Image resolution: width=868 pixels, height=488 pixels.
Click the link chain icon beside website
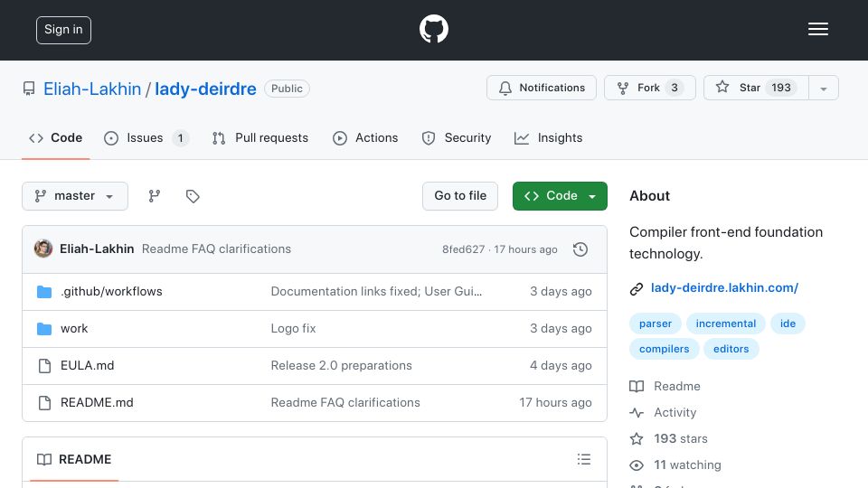coord(637,288)
